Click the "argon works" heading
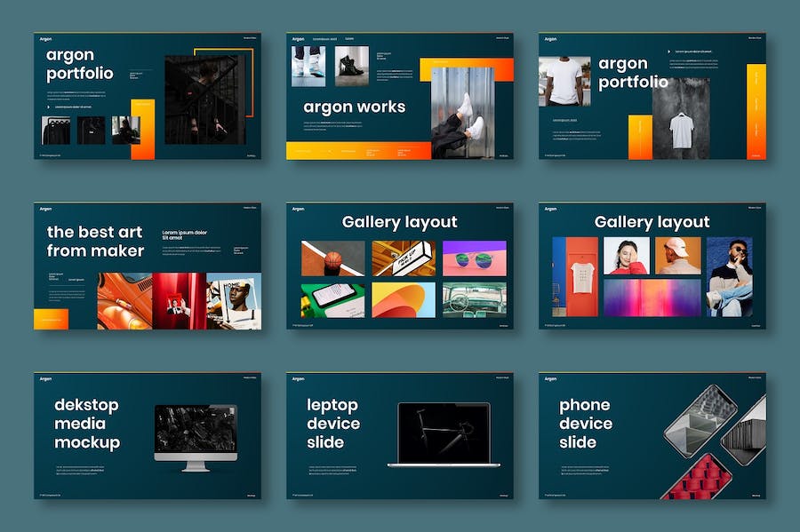 point(354,107)
